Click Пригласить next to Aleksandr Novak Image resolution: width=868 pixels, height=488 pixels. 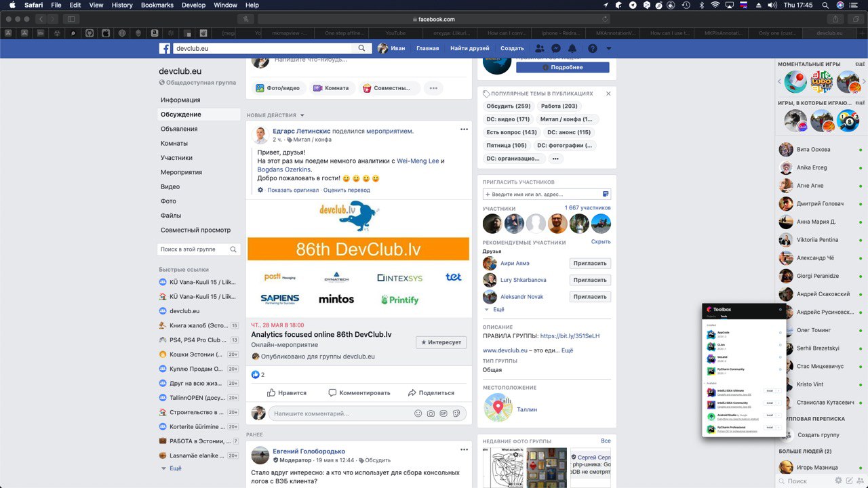coord(590,296)
